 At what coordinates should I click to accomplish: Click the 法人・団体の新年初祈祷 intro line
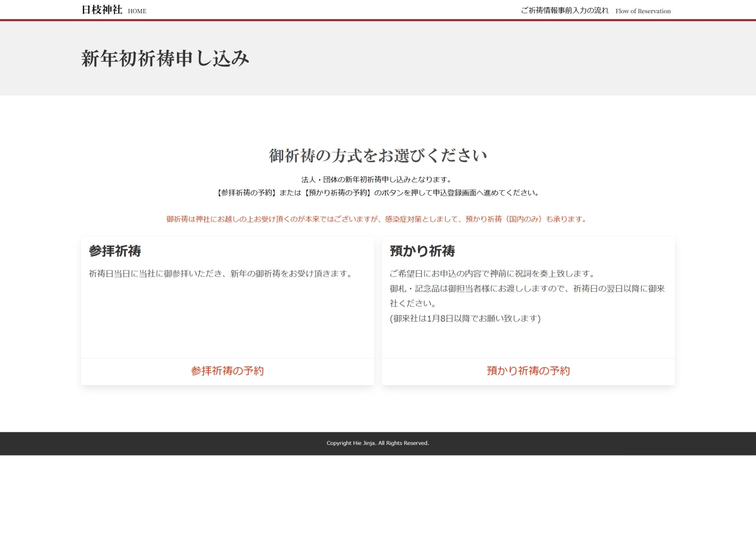[x=377, y=179]
